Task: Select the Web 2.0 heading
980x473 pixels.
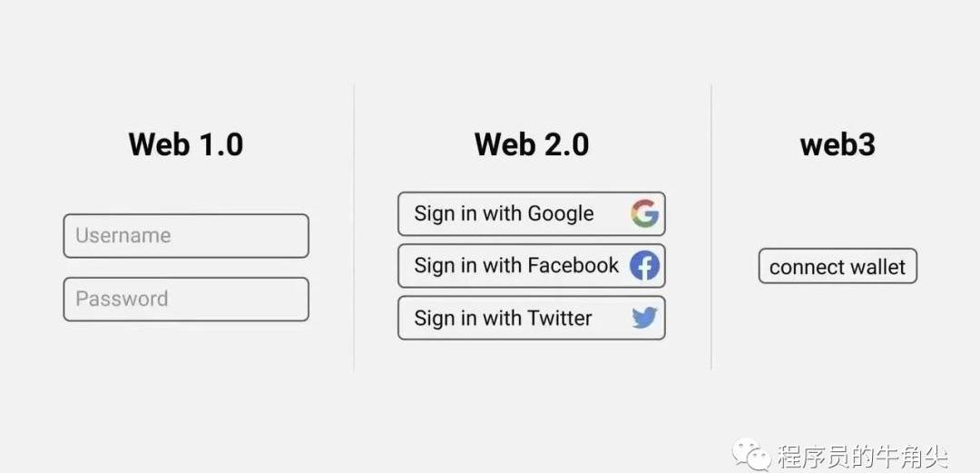Action: pos(532,144)
